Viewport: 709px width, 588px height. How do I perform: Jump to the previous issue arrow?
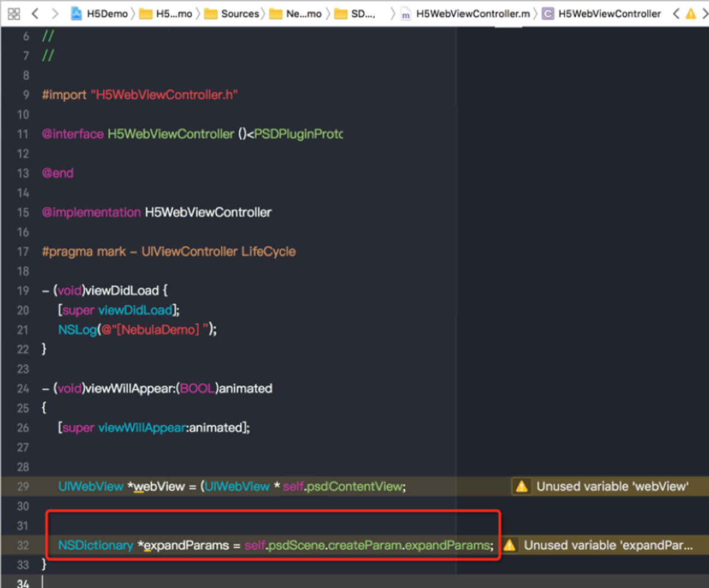(676, 14)
